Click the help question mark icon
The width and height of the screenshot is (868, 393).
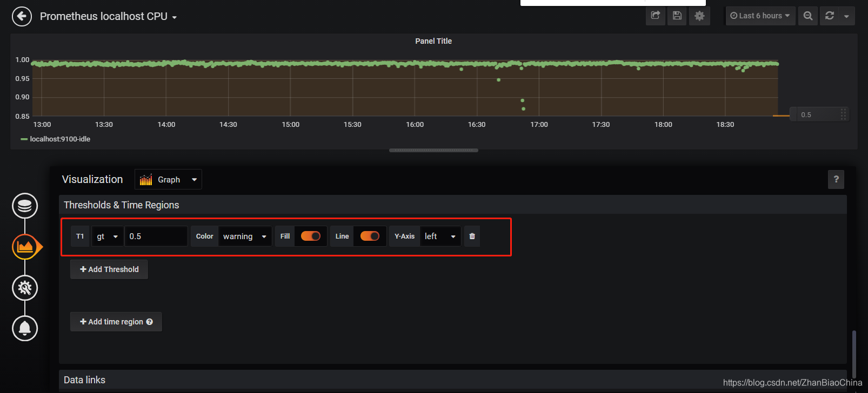pyautogui.click(x=836, y=179)
